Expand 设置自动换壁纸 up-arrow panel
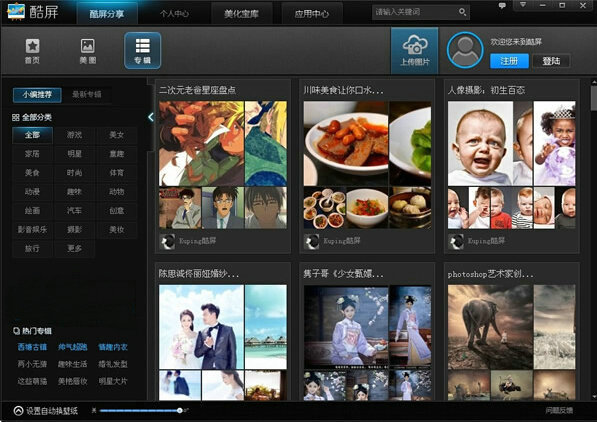This screenshot has width=597, height=422. 18,411
